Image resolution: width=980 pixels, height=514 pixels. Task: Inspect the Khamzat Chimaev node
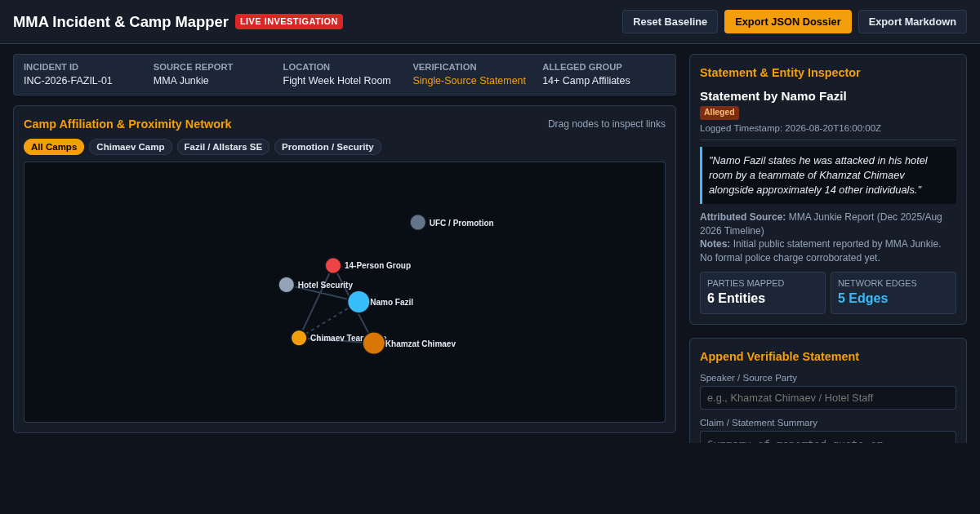[x=373, y=343]
